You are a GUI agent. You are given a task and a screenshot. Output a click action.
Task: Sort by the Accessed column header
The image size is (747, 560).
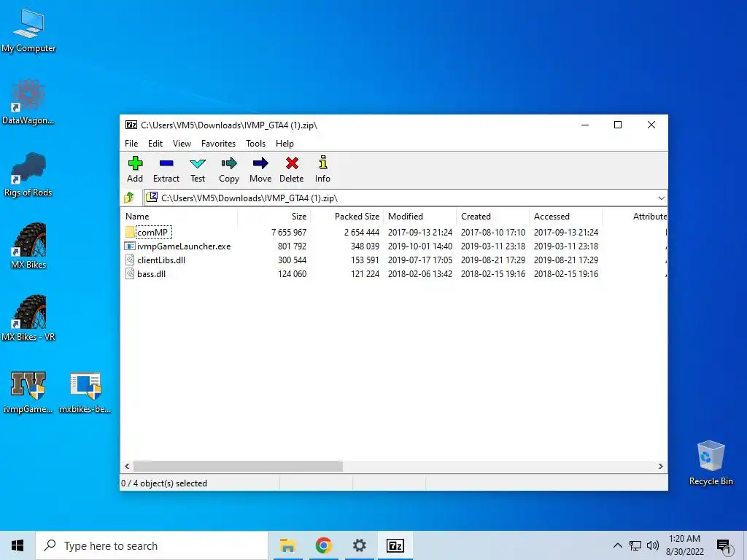565,216
